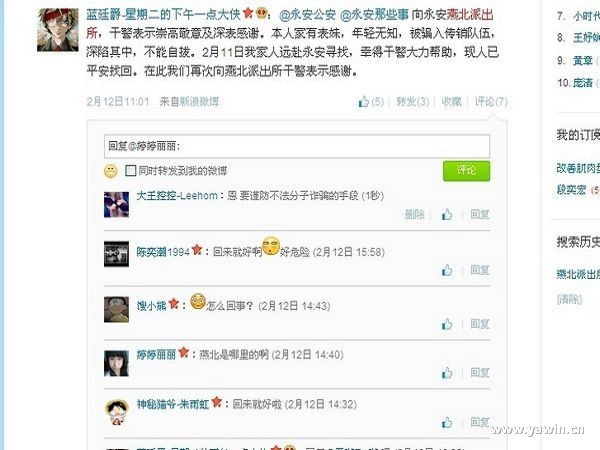Open 转发(3) repost option

(412, 102)
